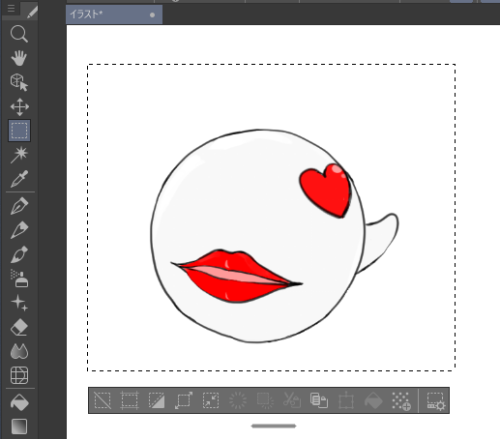Screen dimensions: 500x439
Task: Pick the Fill bucket tool
Action: click(19, 402)
